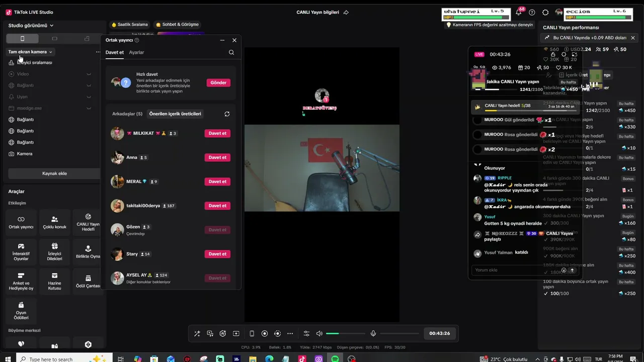This screenshot has height=362, width=644.
Task: Invite MERAL with Davet et
Action: pos(217,182)
